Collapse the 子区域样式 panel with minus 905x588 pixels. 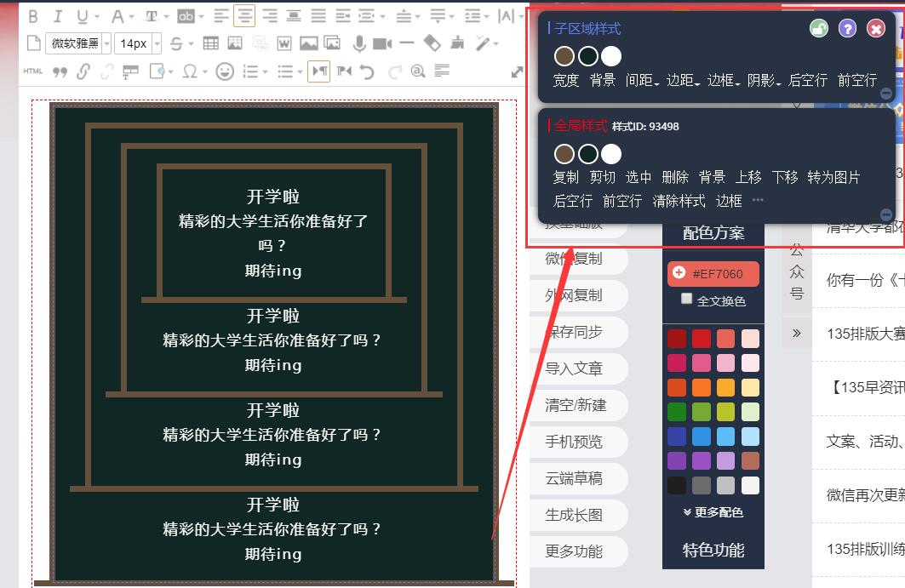pyautogui.click(x=886, y=94)
